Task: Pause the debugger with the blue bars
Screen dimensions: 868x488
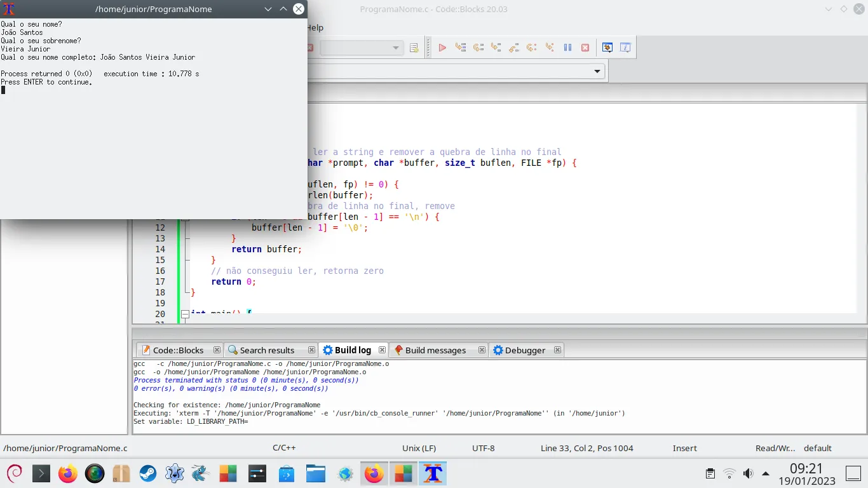Action: 568,48
